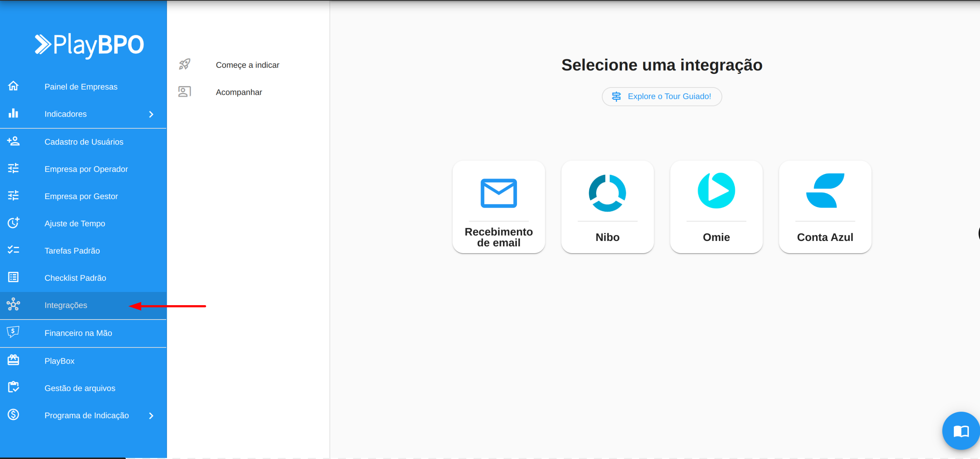Click the Conta Azul logo
The width and height of the screenshot is (980, 459).
[825, 191]
